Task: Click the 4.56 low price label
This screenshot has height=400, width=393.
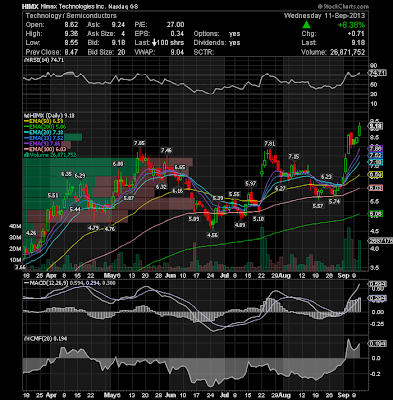Action: click(212, 235)
